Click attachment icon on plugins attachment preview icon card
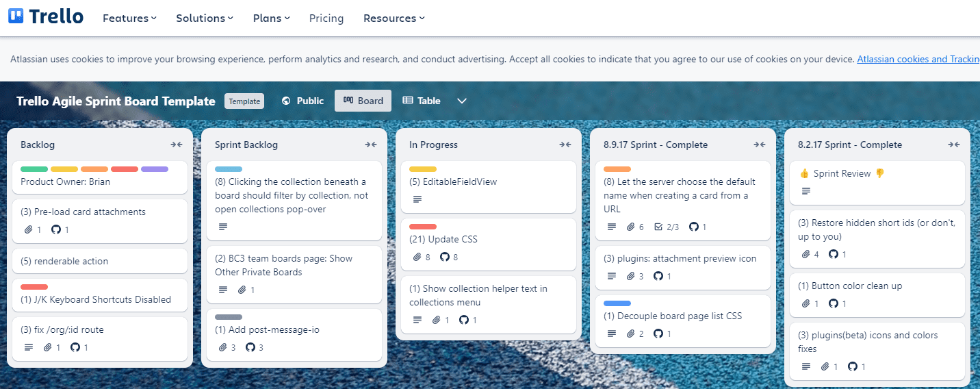This screenshot has height=389, width=980. coord(631,276)
